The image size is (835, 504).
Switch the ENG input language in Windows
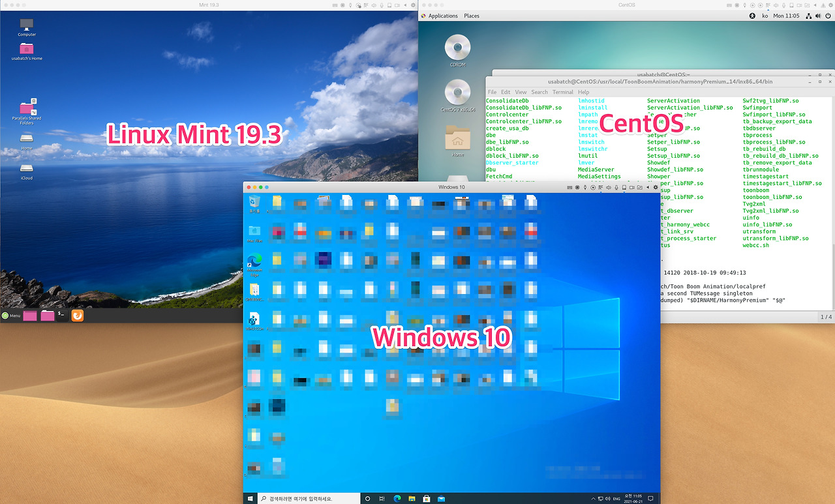[x=617, y=498]
